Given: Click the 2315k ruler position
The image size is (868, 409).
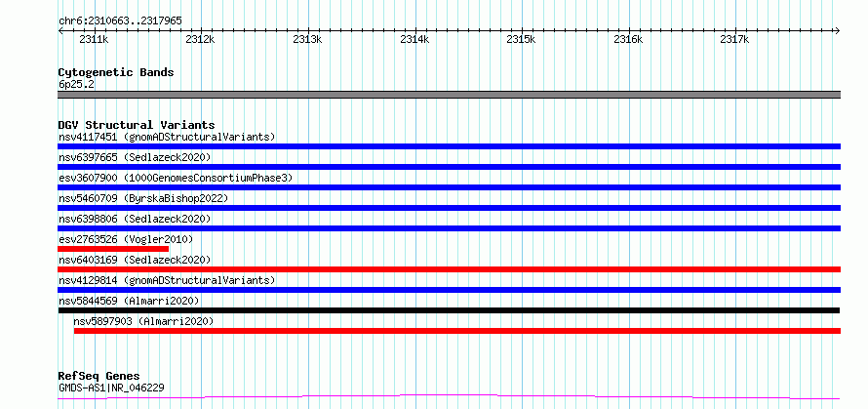Looking at the screenshot, I should tap(522, 39).
